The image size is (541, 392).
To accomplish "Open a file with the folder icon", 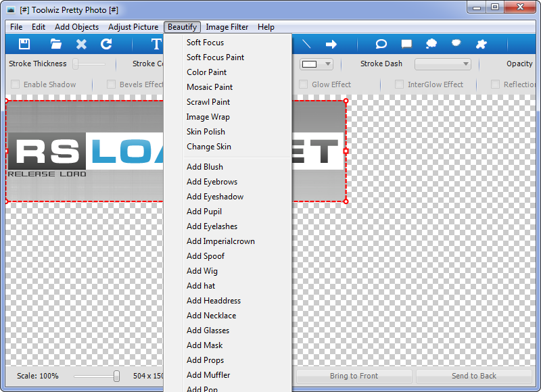I will tap(56, 44).
